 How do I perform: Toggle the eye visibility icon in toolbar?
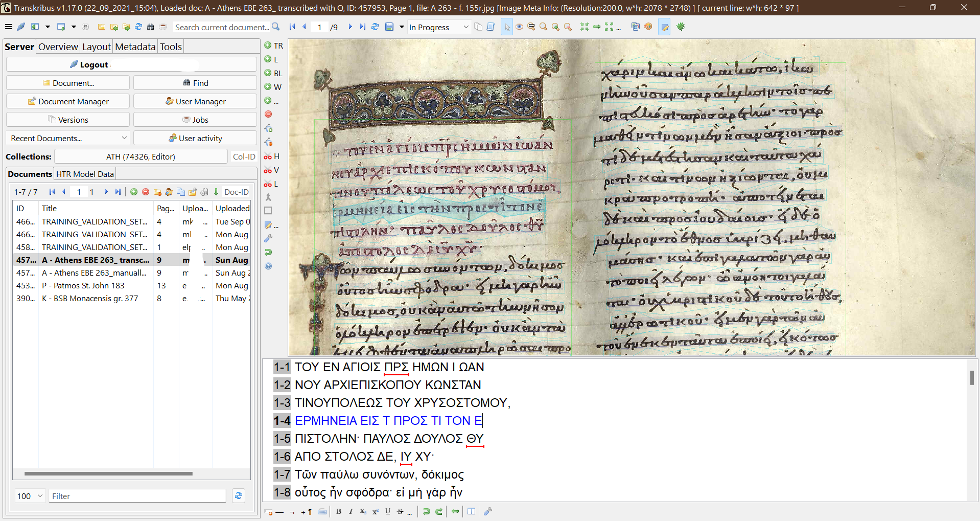click(x=519, y=27)
